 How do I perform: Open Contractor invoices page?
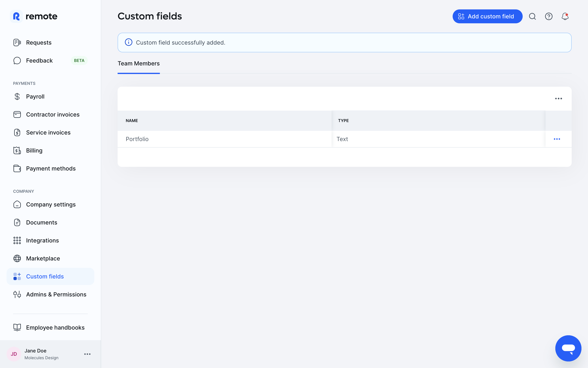point(50,115)
